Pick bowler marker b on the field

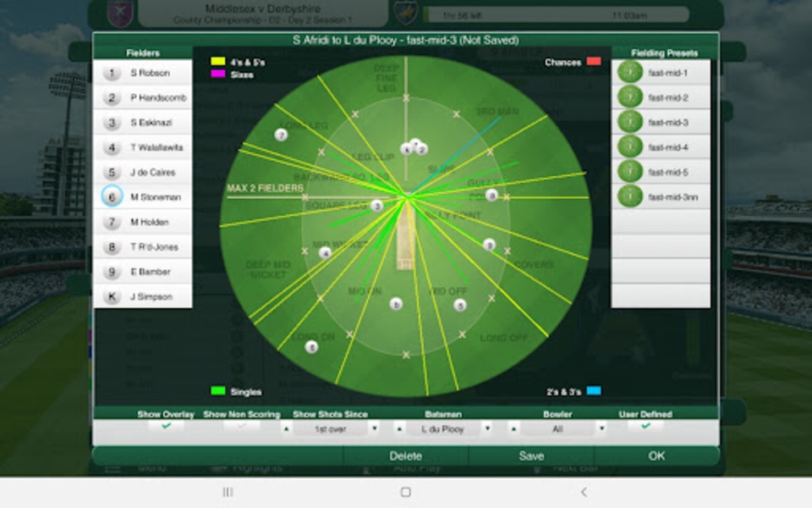396,304
